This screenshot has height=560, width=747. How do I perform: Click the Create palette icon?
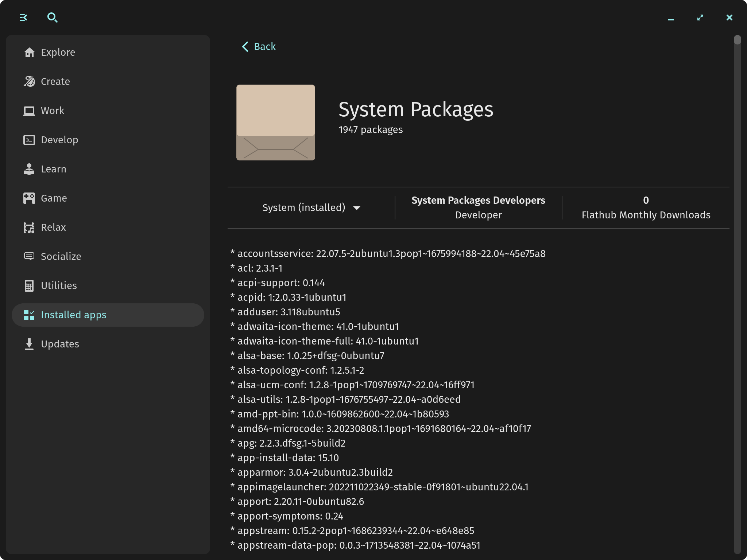(29, 82)
